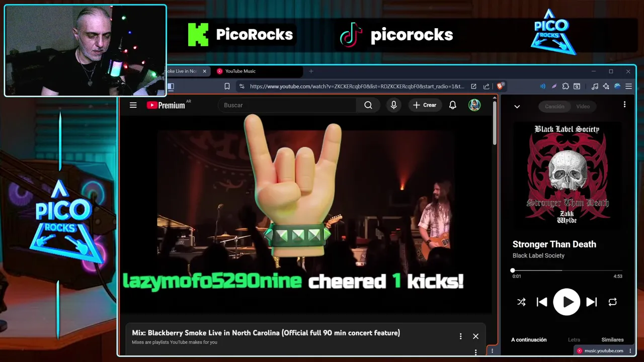Start voice search with the microphone icon

click(394, 105)
